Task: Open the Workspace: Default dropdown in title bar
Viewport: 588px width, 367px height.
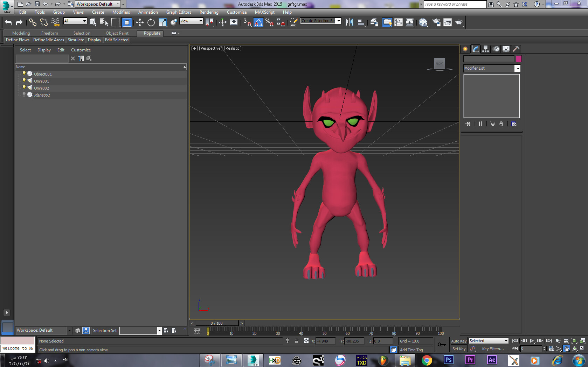Action: pos(98,4)
